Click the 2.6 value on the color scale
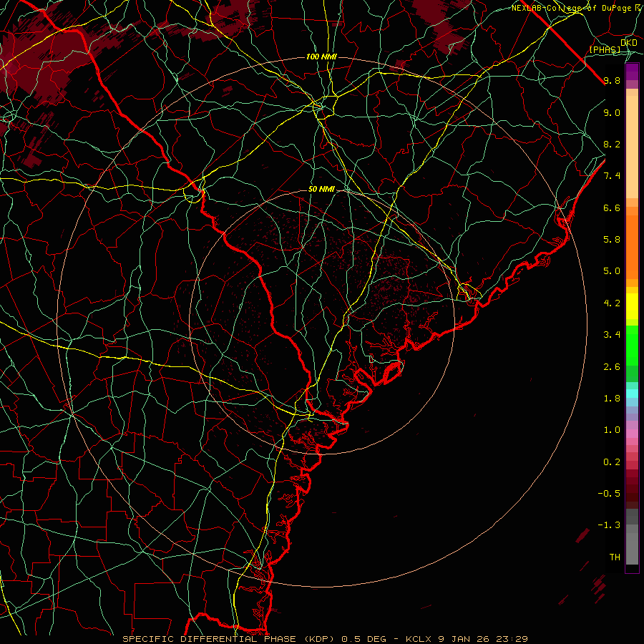The image size is (644, 644). [x=612, y=367]
